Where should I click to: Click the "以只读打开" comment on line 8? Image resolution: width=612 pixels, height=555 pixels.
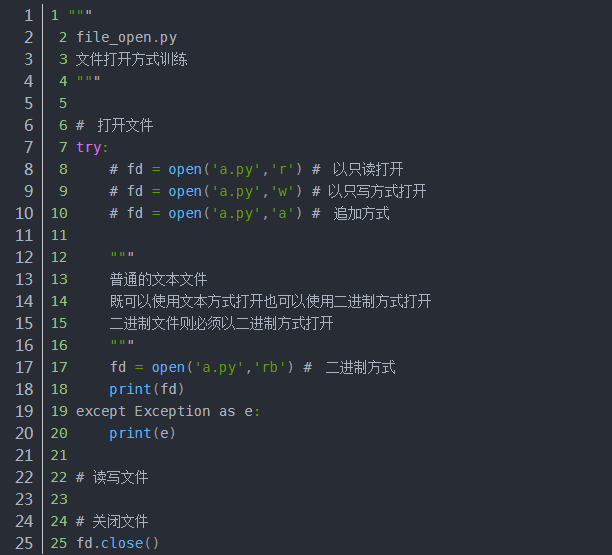tap(368, 169)
